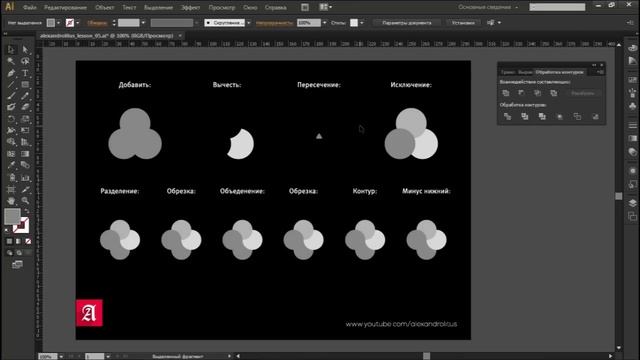The image size is (640, 360).
Task: Click the Обводка stroke link
Action: 97,23
